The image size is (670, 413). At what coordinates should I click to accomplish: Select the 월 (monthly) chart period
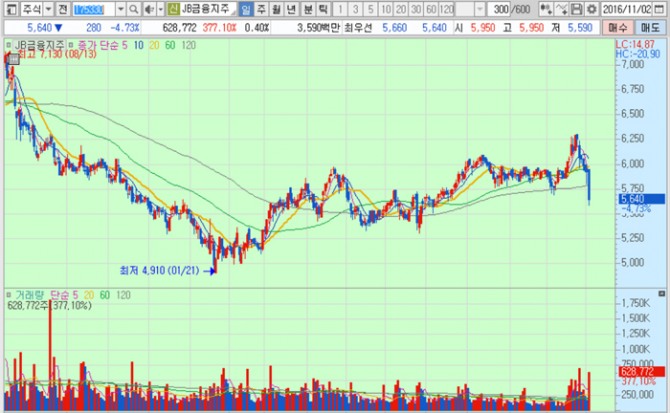pos(276,9)
